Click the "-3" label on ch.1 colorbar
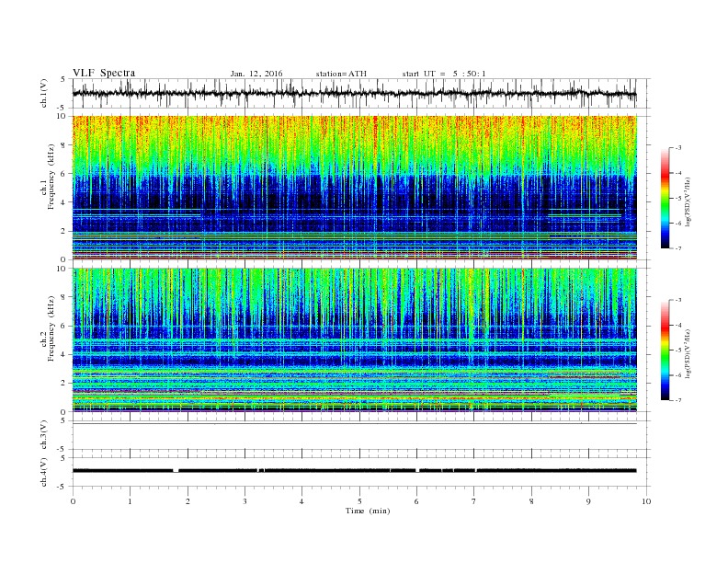Screen dimensions: 728x563 click(x=678, y=148)
